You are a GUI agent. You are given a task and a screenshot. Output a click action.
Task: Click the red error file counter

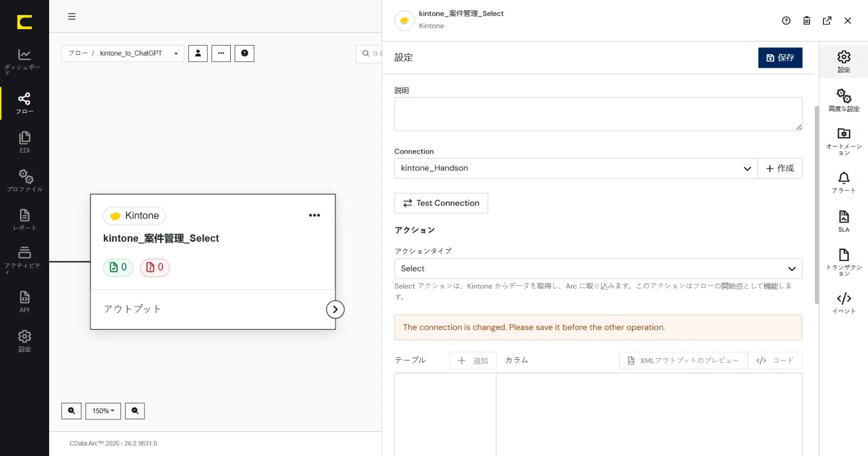point(154,267)
